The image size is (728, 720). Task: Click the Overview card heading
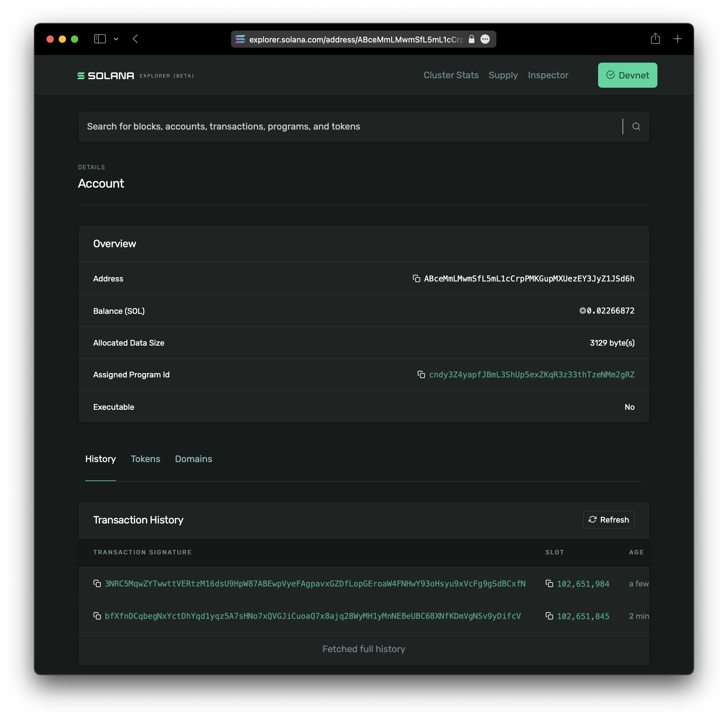pos(115,244)
